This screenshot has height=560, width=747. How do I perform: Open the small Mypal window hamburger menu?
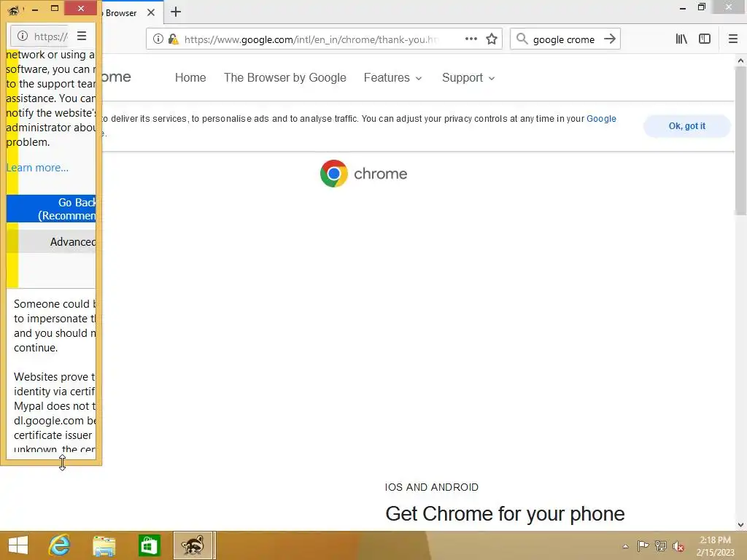pyautogui.click(x=82, y=36)
